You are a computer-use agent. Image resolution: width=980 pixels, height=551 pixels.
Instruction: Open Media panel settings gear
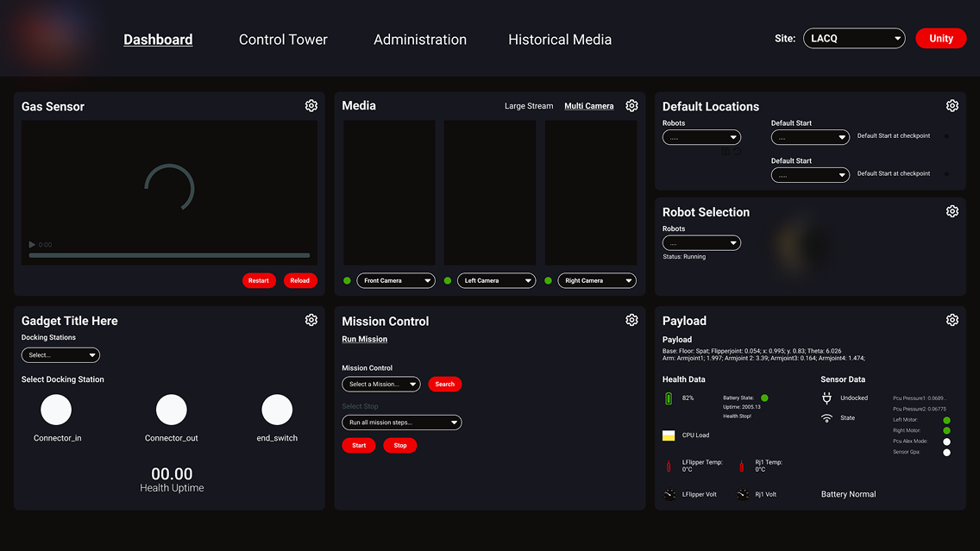click(x=631, y=105)
